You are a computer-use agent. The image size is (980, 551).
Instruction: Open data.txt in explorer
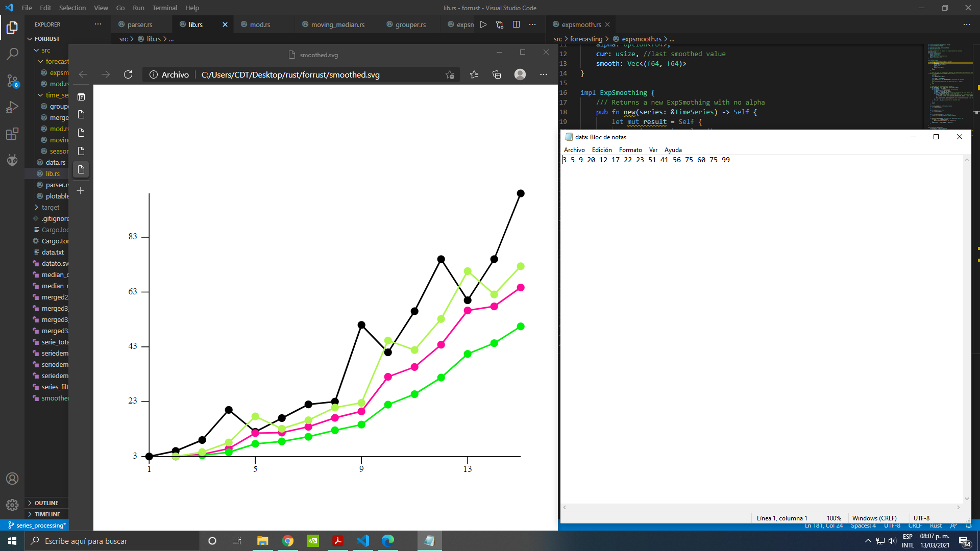[53, 252]
